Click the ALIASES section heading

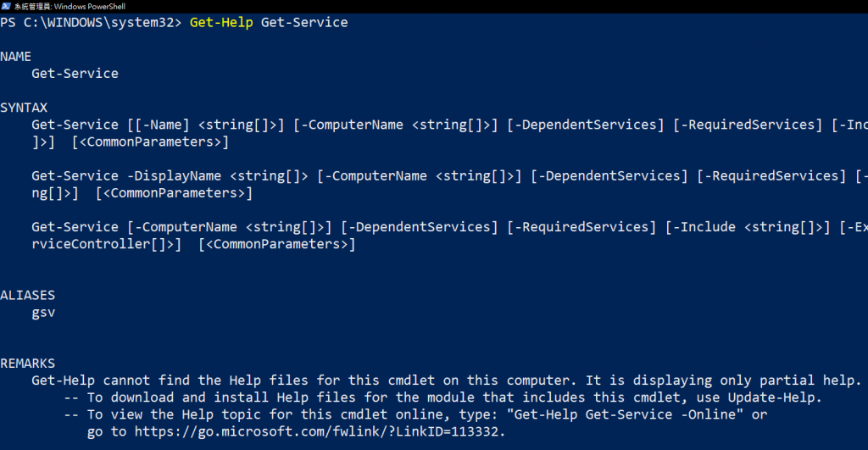click(28, 295)
